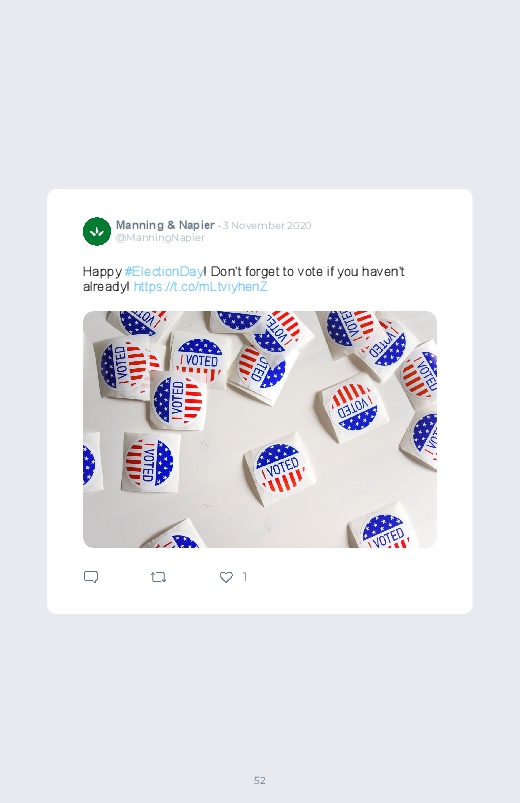Click the word "already!" in the tweet
This screenshot has width=520, height=803.
(107, 286)
